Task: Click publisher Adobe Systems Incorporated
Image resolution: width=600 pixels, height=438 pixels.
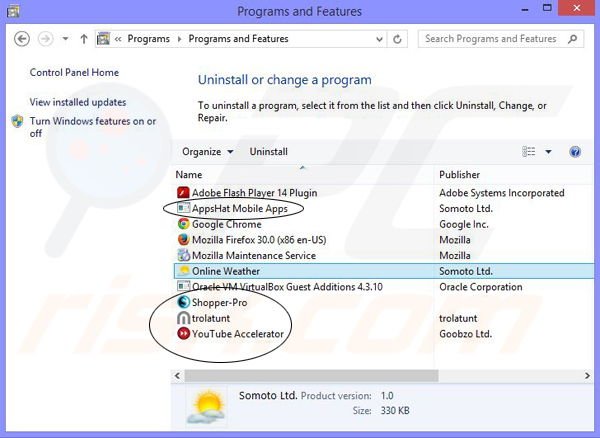Action: (502, 193)
